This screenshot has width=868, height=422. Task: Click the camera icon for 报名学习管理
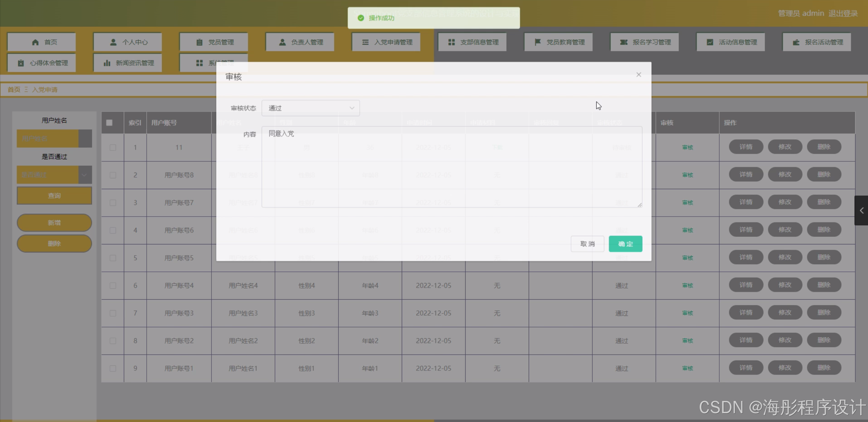624,42
